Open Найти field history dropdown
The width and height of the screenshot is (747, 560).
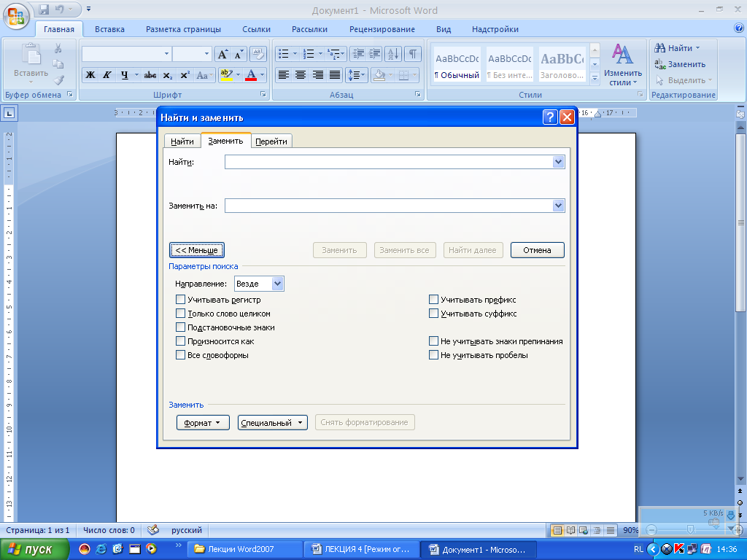tap(558, 162)
